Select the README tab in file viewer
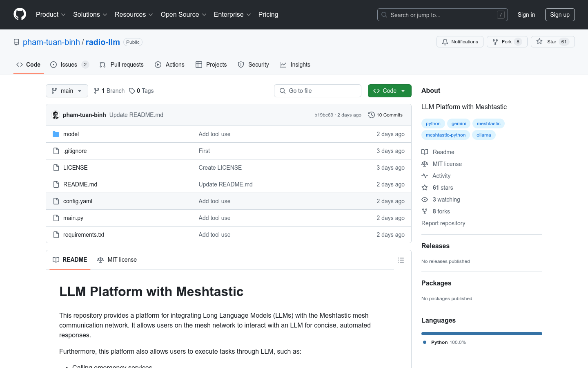The image size is (588, 368). click(70, 260)
